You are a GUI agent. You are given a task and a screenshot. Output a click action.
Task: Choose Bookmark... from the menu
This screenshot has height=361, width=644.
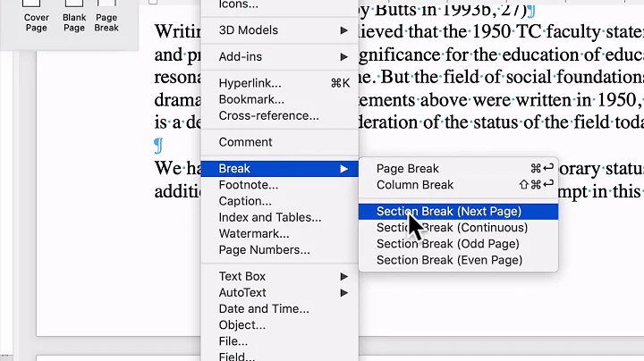(279, 100)
